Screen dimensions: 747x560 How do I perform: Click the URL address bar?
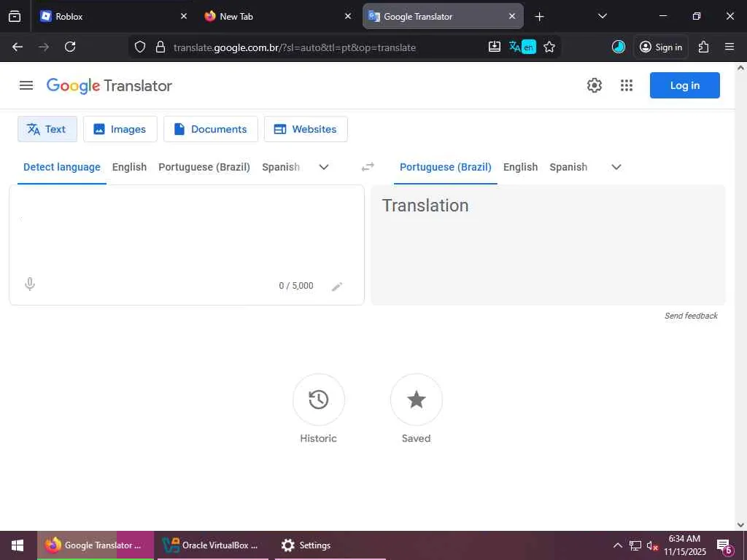[295, 47]
